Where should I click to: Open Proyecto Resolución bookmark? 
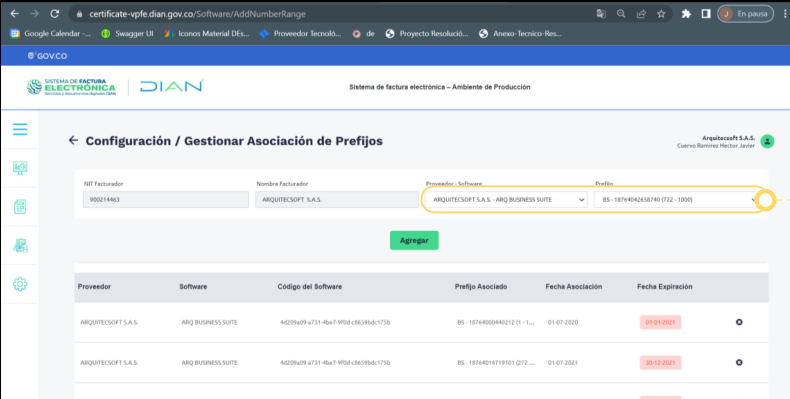point(427,34)
